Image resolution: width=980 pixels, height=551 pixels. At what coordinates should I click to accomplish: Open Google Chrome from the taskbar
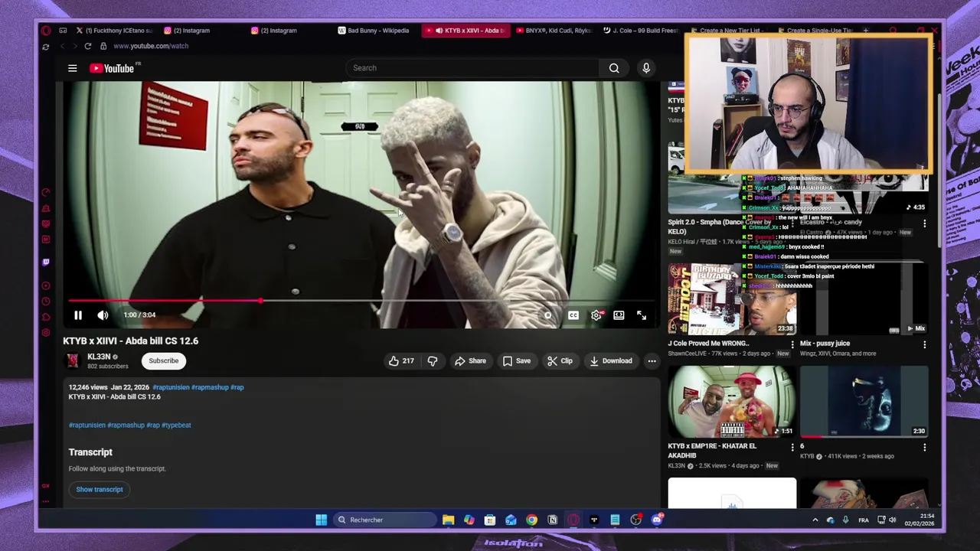click(x=531, y=520)
